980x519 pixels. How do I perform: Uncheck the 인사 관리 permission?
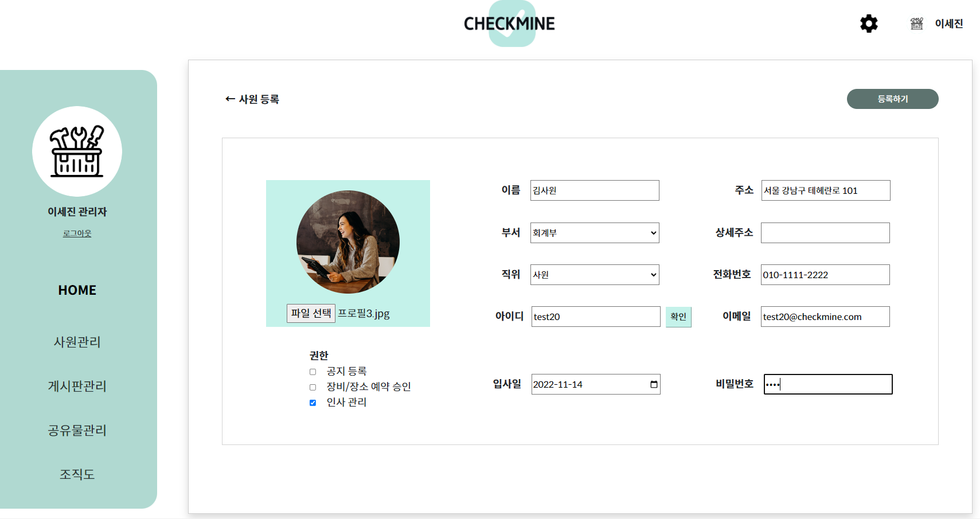tap(313, 402)
